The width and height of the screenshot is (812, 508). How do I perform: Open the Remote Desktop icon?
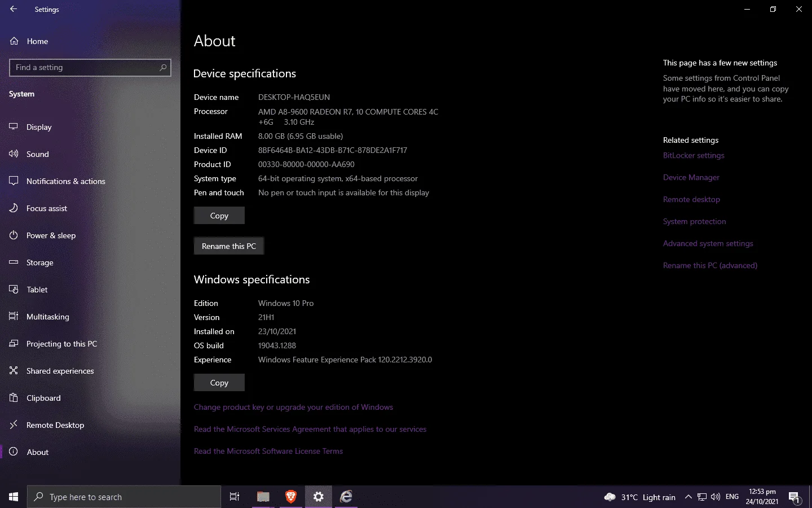tap(14, 425)
